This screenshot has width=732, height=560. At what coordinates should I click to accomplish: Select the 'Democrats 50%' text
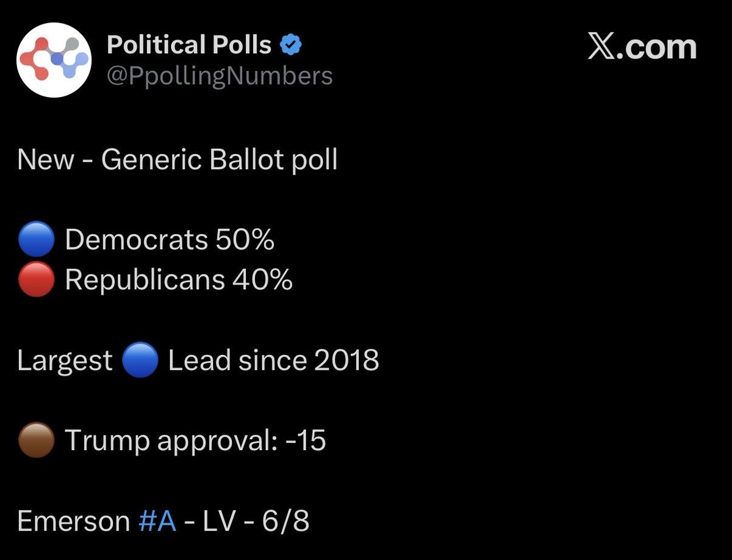pyautogui.click(x=170, y=240)
